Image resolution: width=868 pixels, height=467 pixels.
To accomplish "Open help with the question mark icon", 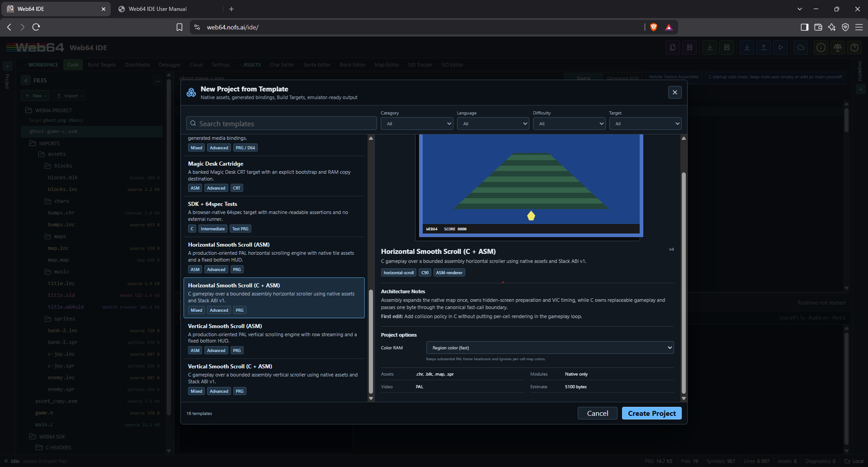I will [854, 48].
